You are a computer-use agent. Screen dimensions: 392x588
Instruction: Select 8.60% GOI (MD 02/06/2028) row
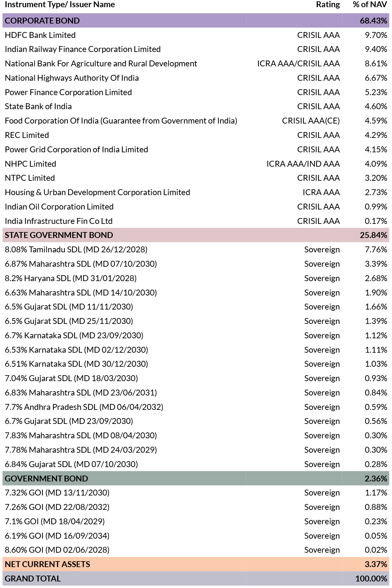[57, 550]
